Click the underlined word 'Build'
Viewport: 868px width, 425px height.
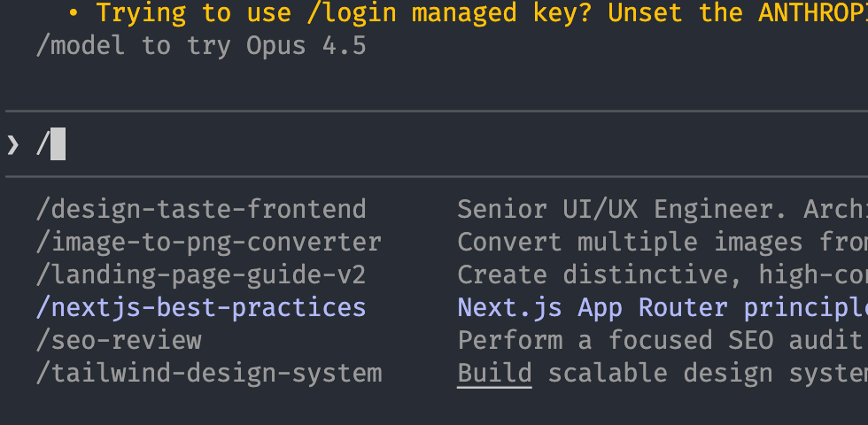coord(494,373)
